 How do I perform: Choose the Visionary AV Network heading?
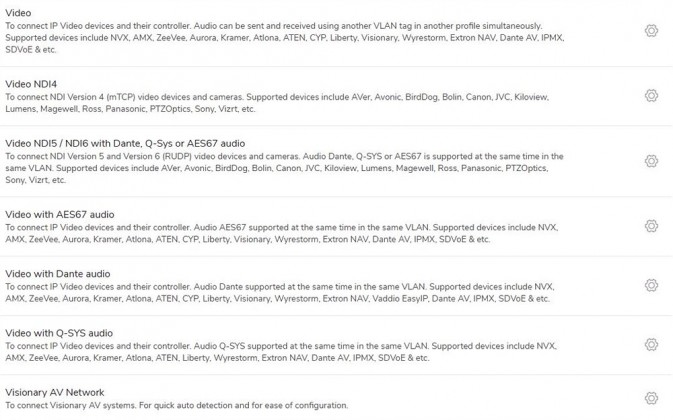(x=55, y=392)
